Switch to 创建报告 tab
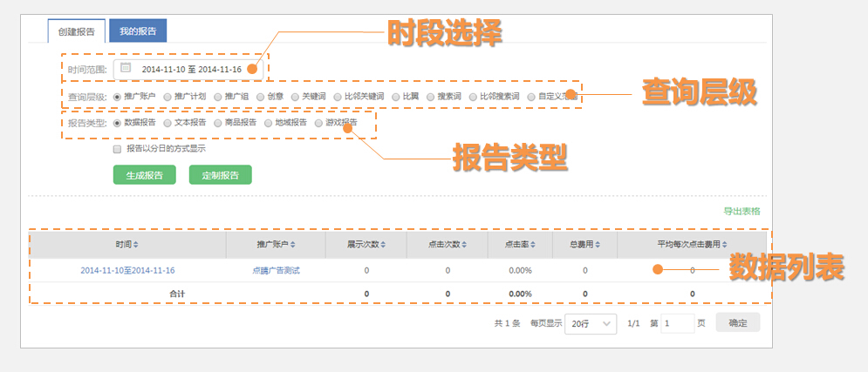 coord(77,31)
